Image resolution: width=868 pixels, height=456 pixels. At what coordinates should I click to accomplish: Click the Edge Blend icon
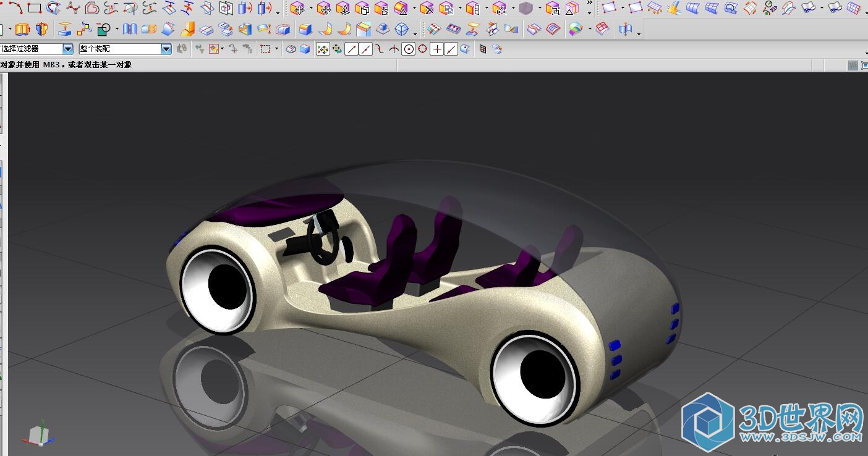tap(304, 28)
